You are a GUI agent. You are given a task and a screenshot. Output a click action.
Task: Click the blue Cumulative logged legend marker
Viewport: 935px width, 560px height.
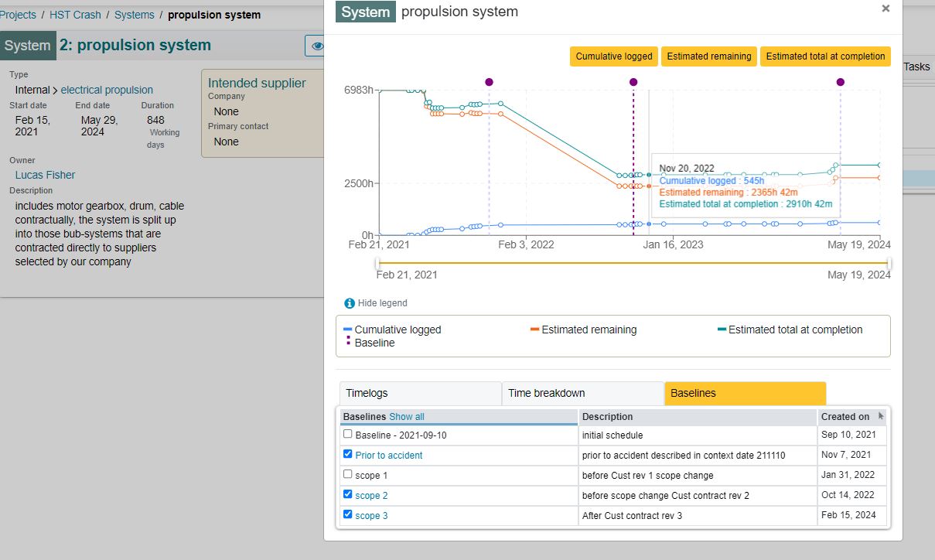click(x=348, y=330)
